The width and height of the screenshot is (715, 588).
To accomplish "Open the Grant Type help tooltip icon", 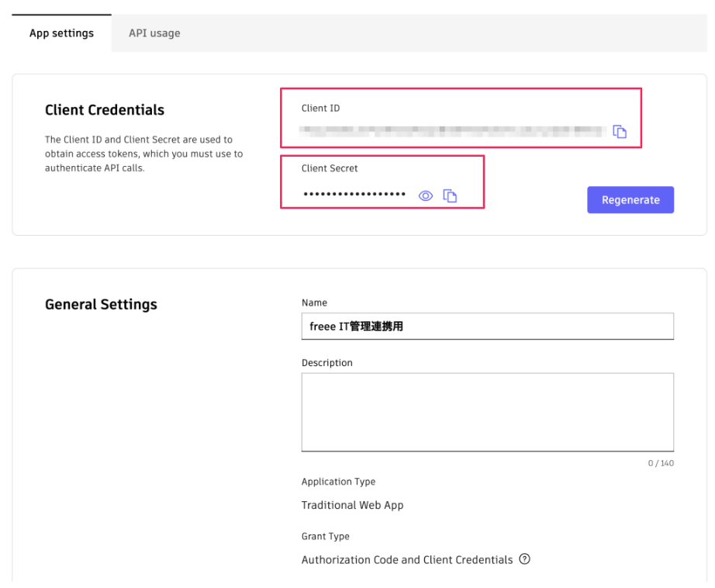I will (x=524, y=559).
